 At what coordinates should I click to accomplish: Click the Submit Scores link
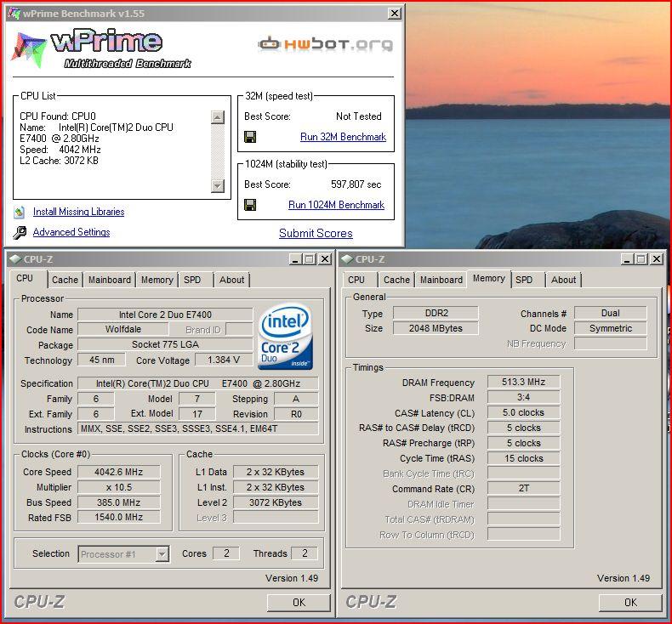click(316, 234)
